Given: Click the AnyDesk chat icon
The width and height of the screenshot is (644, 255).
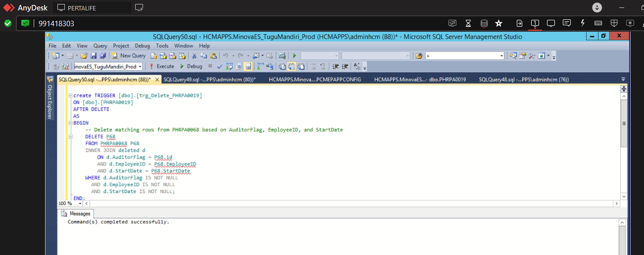Looking at the screenshot, I should 567,23.
